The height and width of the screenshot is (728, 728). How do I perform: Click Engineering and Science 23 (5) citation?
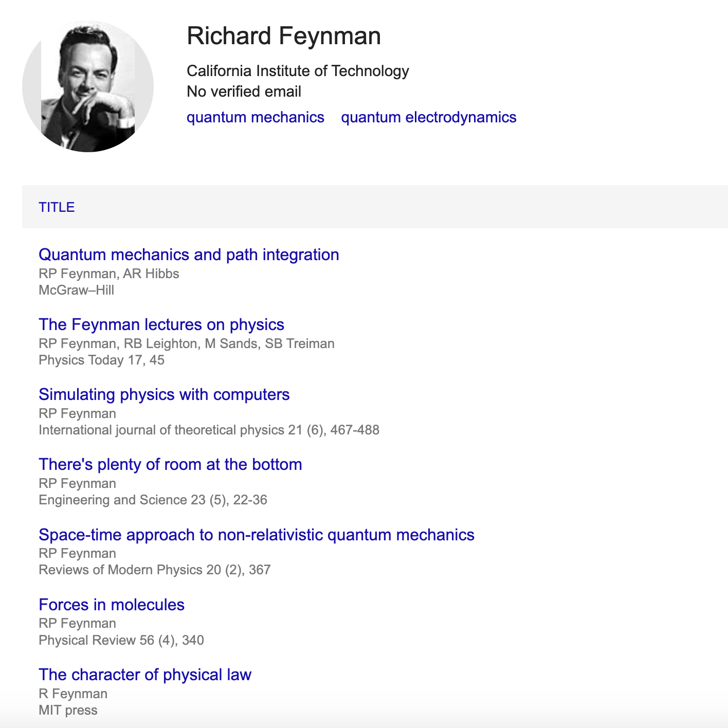pyautogui.click(x=153, y=500)
